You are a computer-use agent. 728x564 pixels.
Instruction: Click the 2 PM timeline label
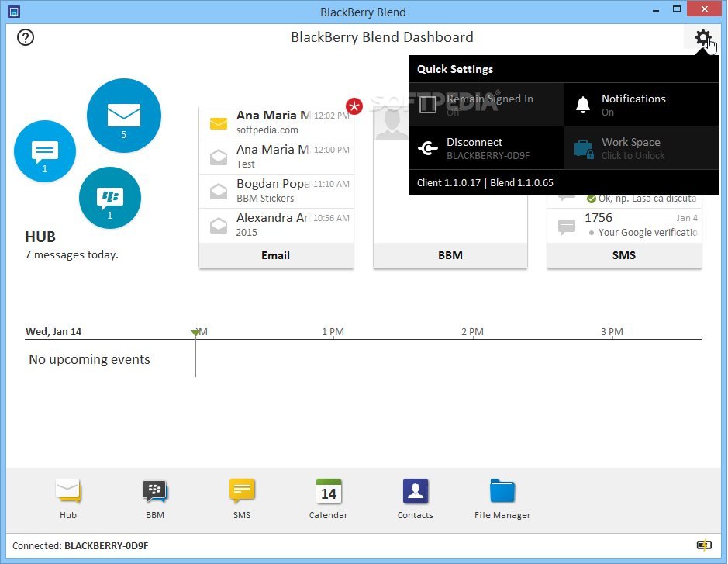472,332
